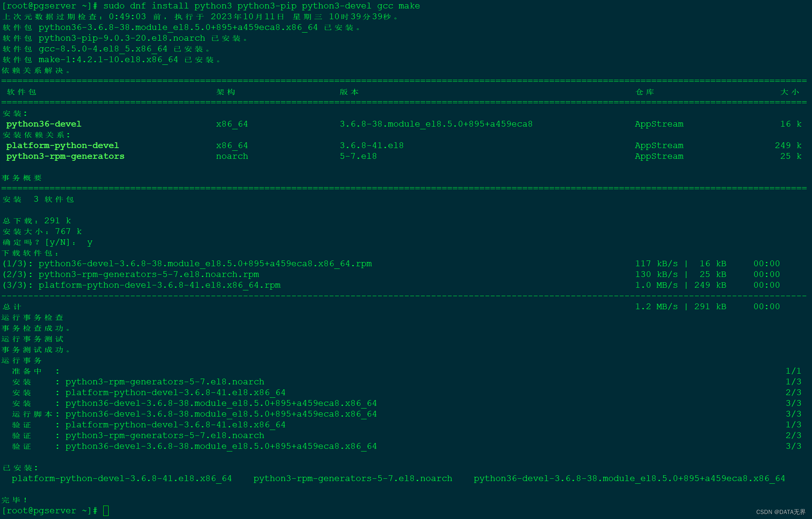Click version 5-7.el8 in table
Viewport: 812px width, 519px height.
tap(358, 157)
